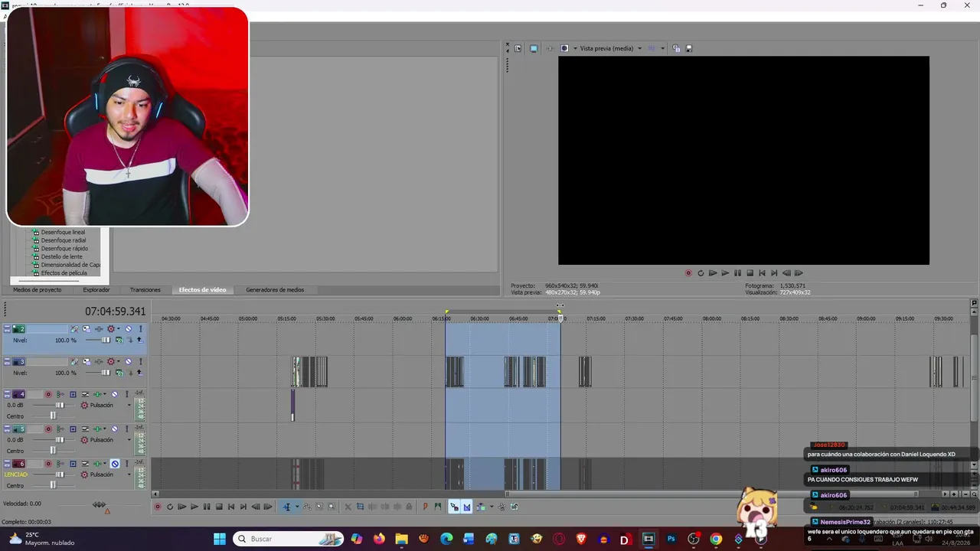Select the 'Desenfoque rápido' effect
980x551 pixels.
pos(64,249)
